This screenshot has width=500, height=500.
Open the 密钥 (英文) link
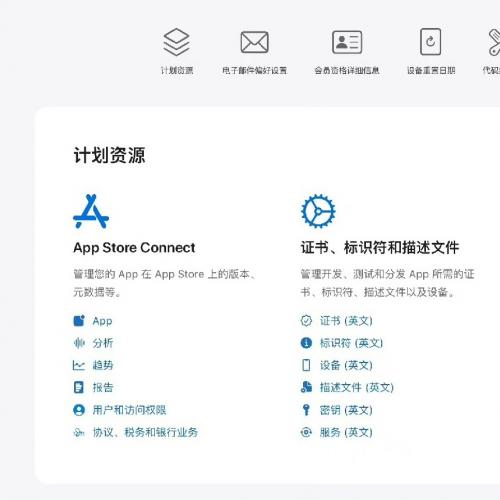346,410
